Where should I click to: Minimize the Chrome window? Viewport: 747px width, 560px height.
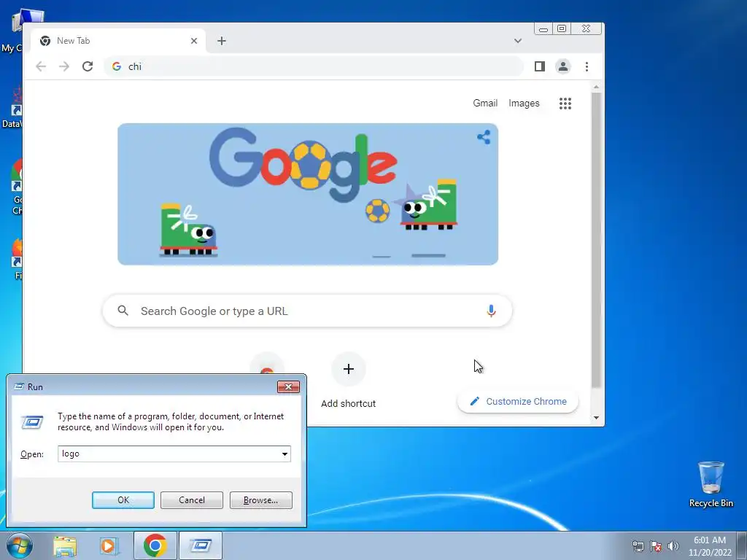tap(543, 29)
